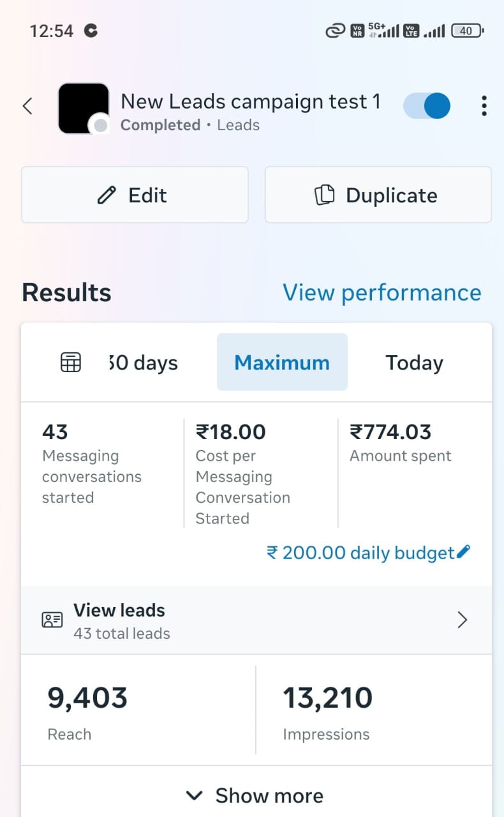504x817 pixels.
Task: Expand the Show more section
Action: (x=255, y=795)
